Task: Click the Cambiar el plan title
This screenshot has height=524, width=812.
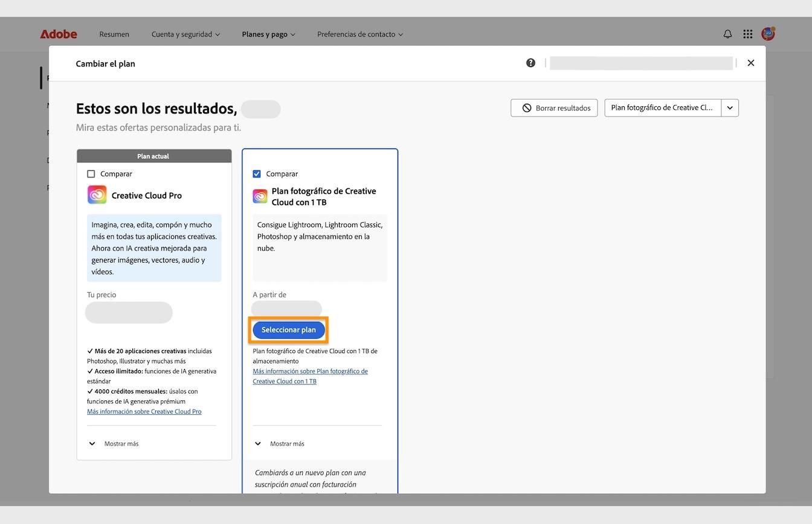Action: coord(105,63)
